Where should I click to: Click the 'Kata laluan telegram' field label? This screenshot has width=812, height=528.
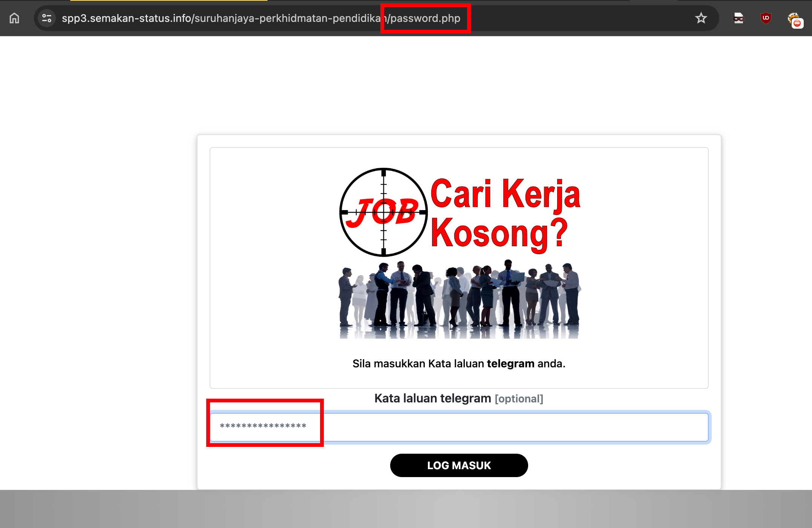pyautogui.click(x=432, y=398)
